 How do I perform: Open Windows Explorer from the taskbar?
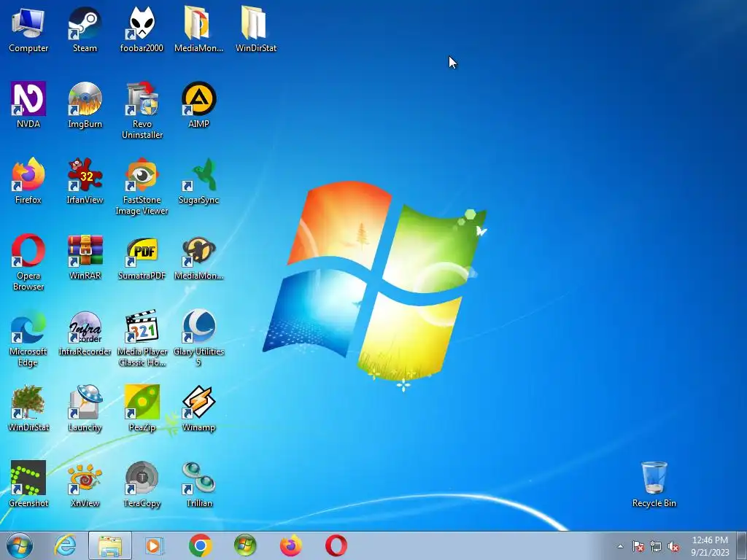pos(110,545)
